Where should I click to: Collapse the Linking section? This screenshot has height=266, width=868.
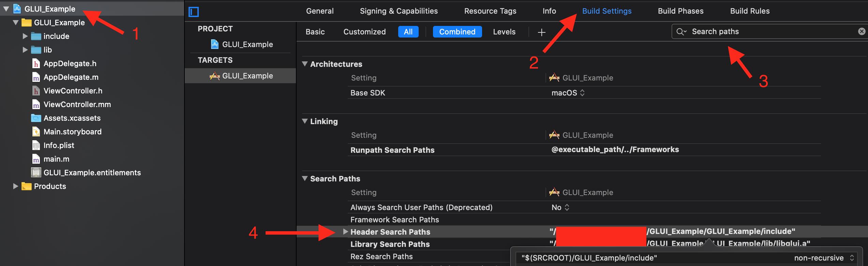click(305, 121)
